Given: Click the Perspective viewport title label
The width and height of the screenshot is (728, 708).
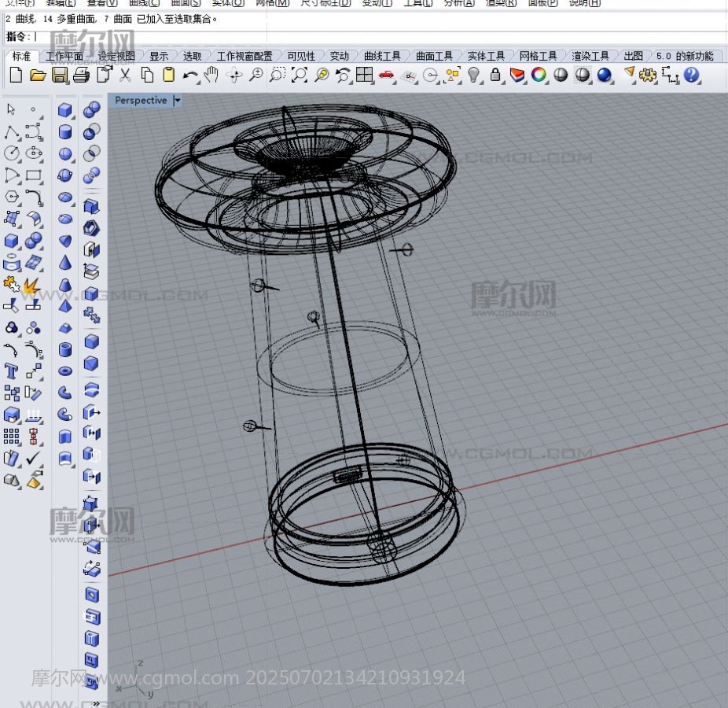Looking at the screenshot, I should 141,101.
